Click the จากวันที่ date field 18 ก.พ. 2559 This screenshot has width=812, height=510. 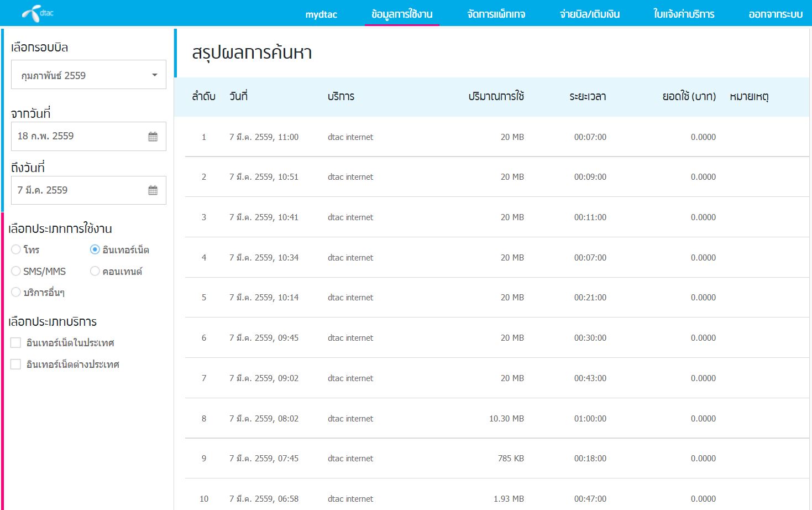[88, 136]
